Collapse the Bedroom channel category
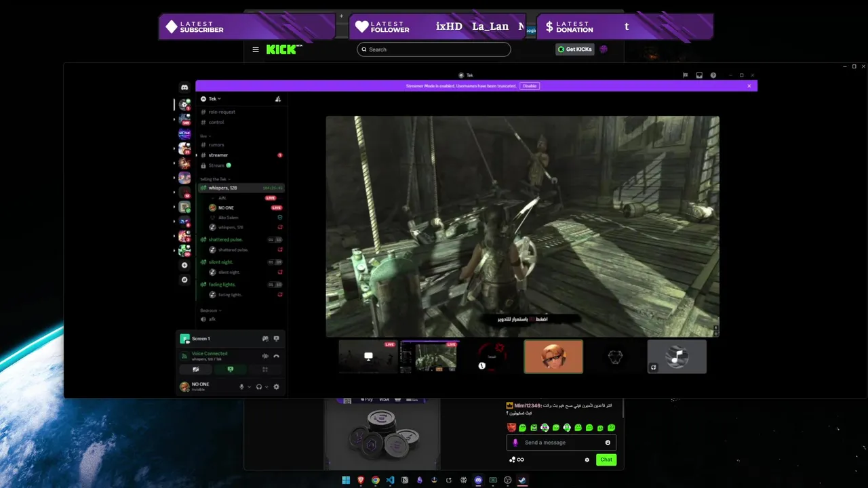 (210, 310)
